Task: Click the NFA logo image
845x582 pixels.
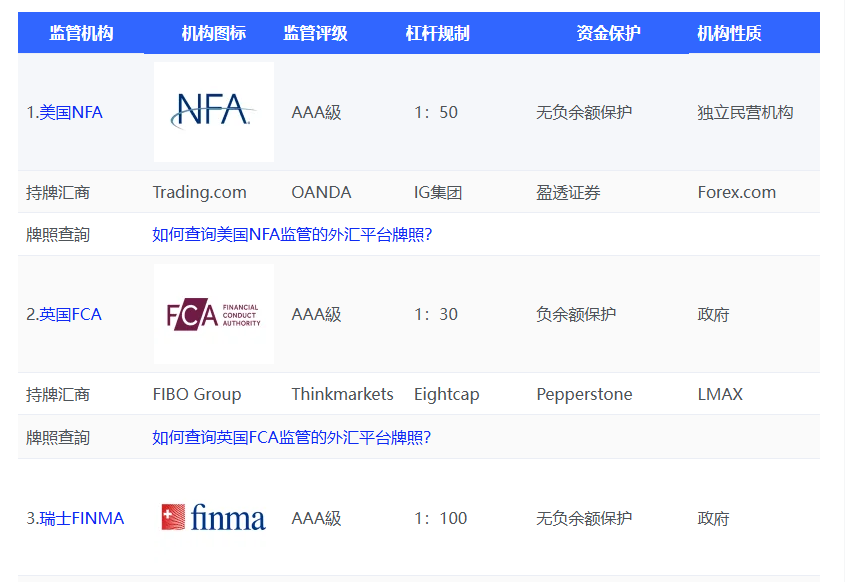Action: 214,112
